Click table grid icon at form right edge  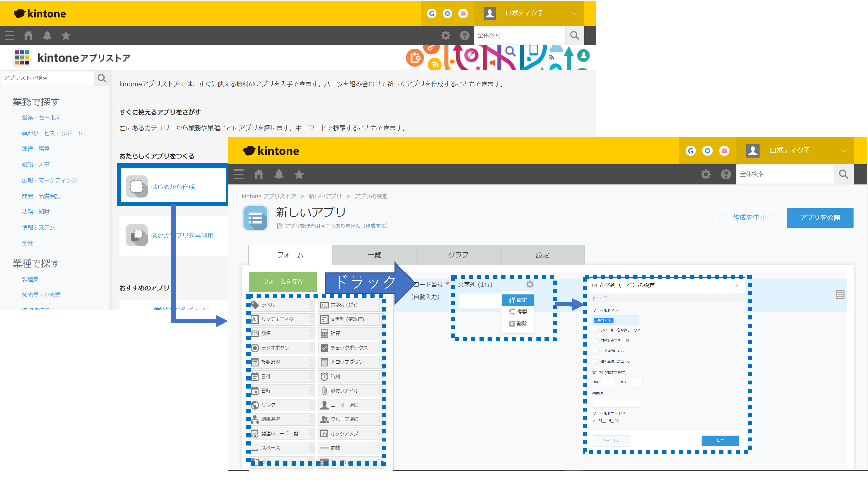pos(840,295)
